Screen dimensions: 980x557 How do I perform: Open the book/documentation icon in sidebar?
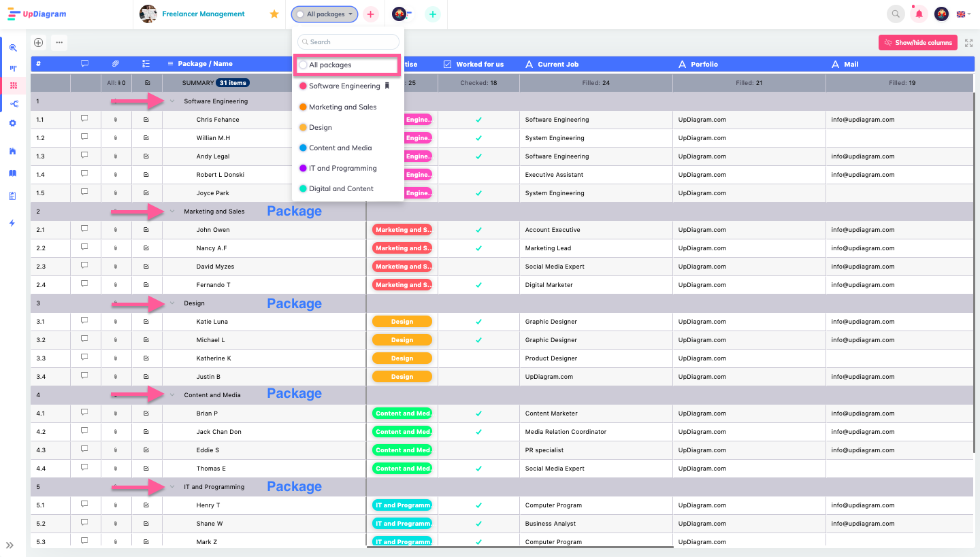click(12, 173)
